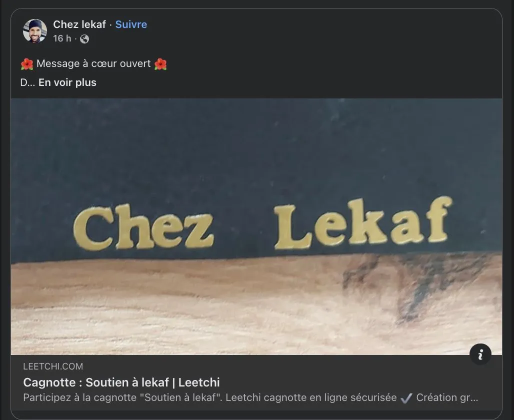Click the round info icon on the image
Viewport: 514px width, 420px height.
[x=480, y=354]
